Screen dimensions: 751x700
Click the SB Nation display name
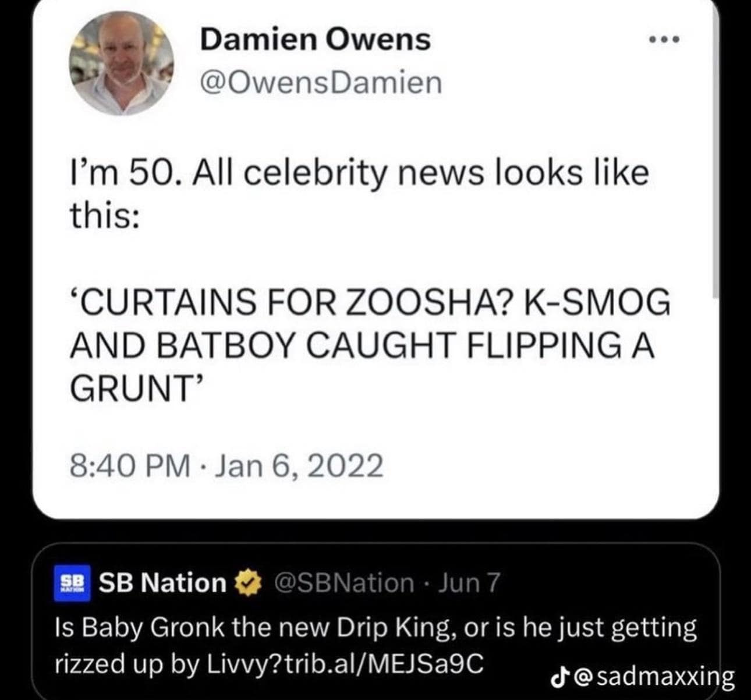[160, 582]
